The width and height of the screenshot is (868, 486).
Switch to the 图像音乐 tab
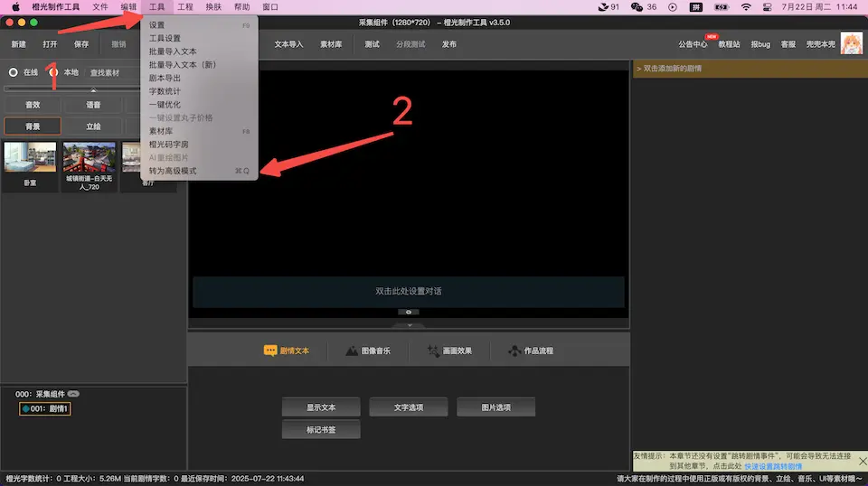[368, 350]
